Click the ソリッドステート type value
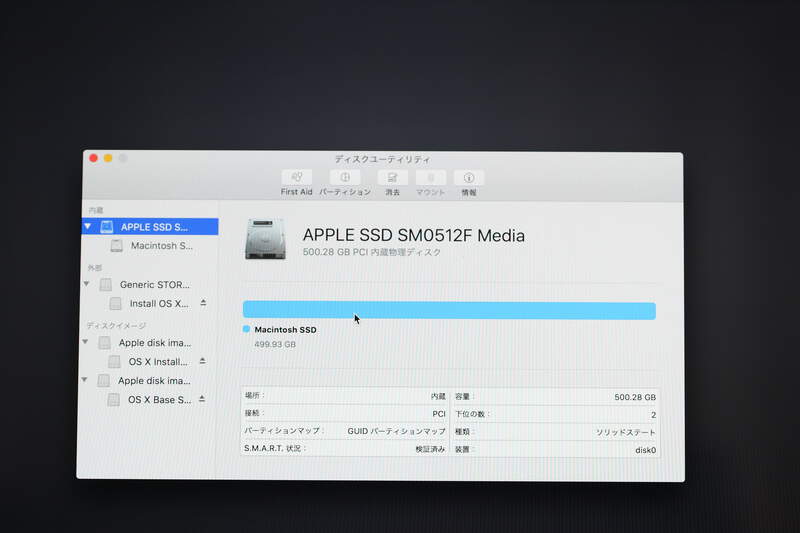 626,433
